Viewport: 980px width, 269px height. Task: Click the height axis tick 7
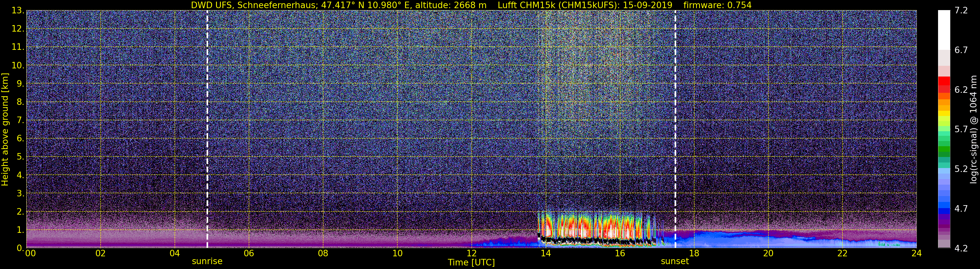pyautogui.click(x=20, y=120)
